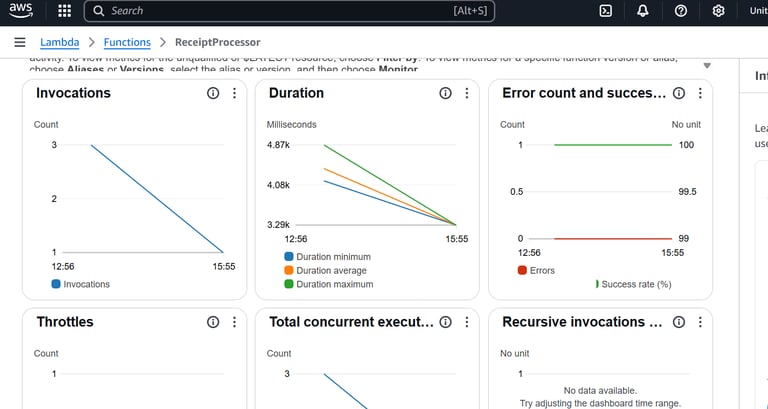
Task: Click the AWS logo home icon
Action: coord(22,11)
